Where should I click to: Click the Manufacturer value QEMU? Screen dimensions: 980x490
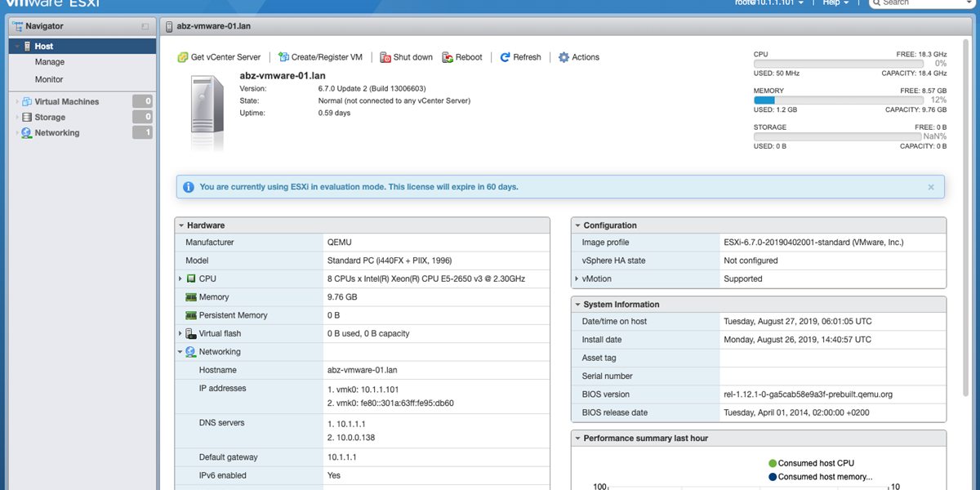tap(338, 243)
